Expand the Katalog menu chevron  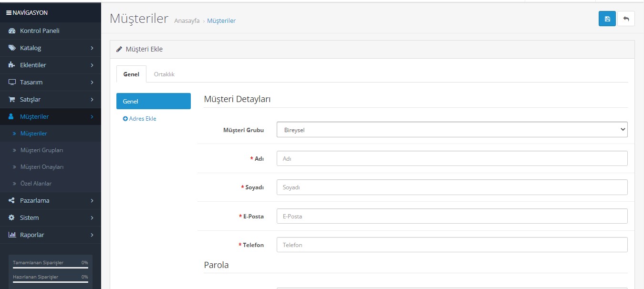point(92,48)
